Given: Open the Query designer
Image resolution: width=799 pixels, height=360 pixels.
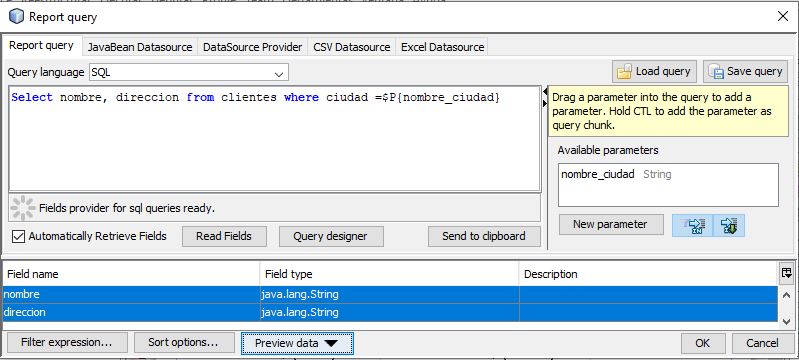Looking at the screenshot, I should (331, 237).
